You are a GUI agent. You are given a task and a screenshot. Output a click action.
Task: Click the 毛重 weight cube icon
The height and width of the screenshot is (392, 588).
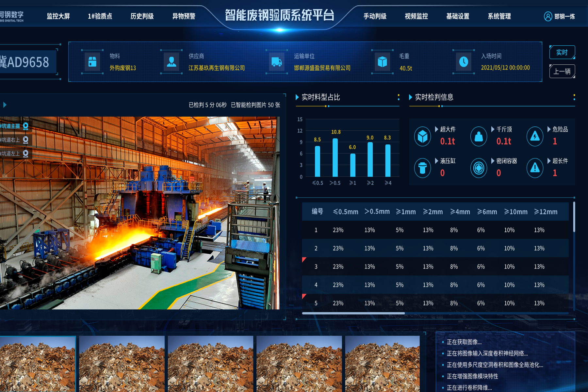click(382, 62)
